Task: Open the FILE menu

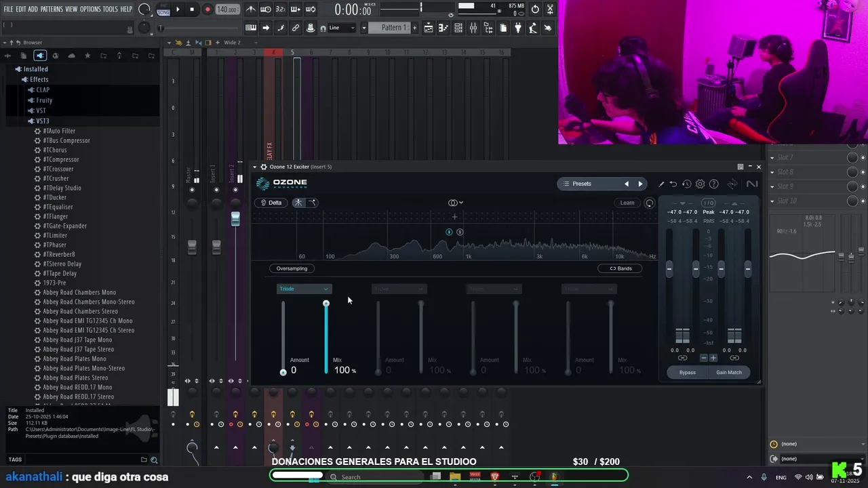Action: 8,9
